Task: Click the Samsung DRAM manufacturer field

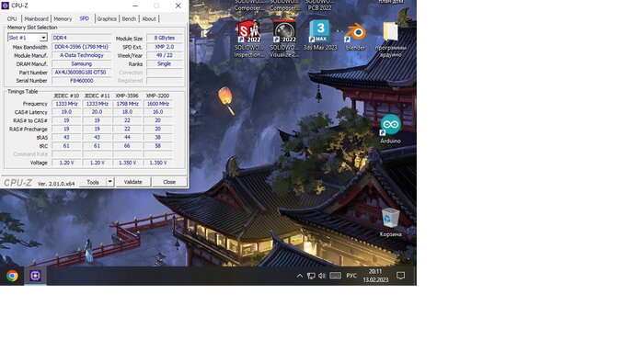Action: [x=81, y=64]
